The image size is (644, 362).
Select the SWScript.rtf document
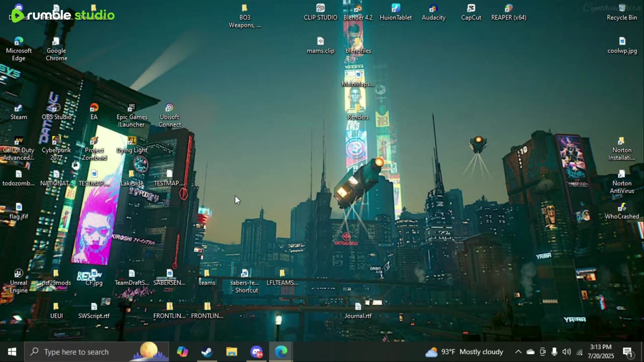coord(94,311)
